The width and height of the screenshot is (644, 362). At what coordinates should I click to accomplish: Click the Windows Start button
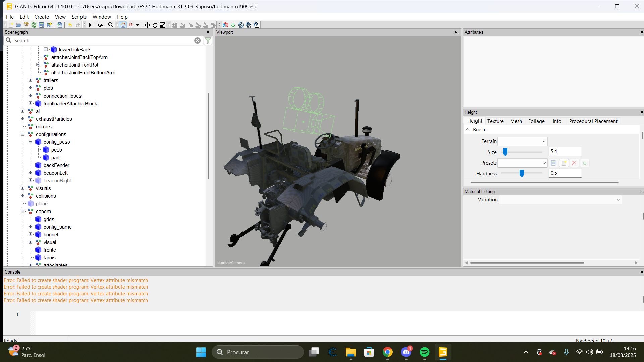(x=201, y=352)
